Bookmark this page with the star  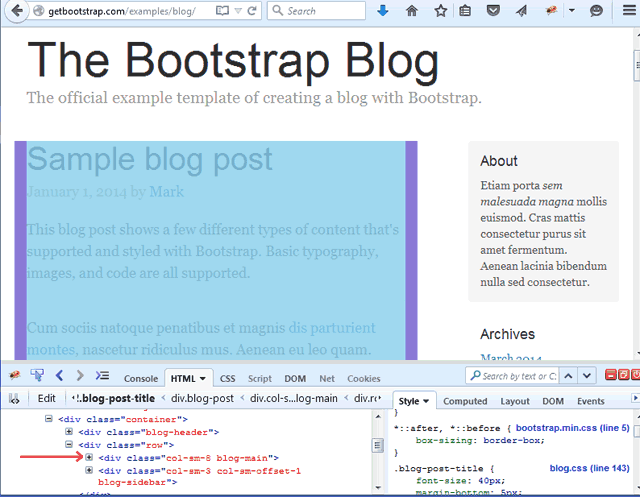coord(440,11)
